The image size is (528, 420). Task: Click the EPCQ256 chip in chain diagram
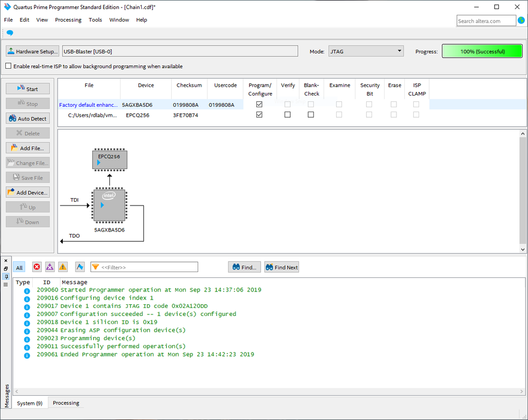(109, 160)
